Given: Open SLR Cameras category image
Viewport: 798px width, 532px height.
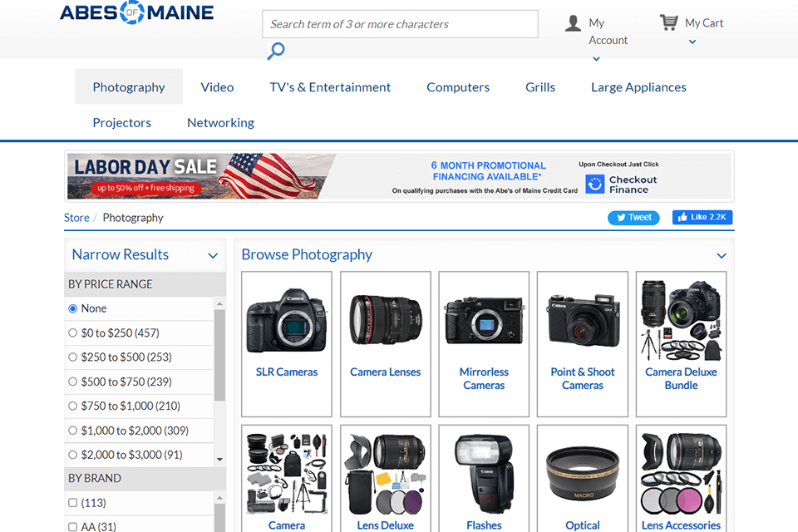Looking at the screenshot, I should point(287,321).
